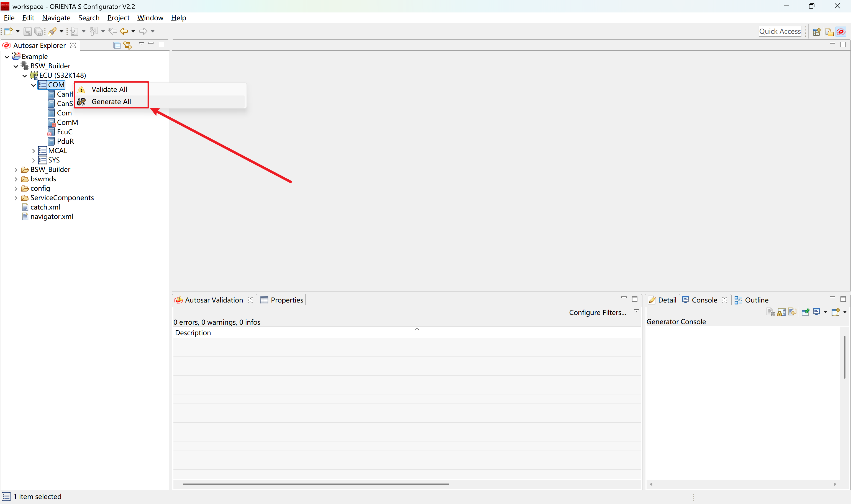Open the Project menu

118,18
